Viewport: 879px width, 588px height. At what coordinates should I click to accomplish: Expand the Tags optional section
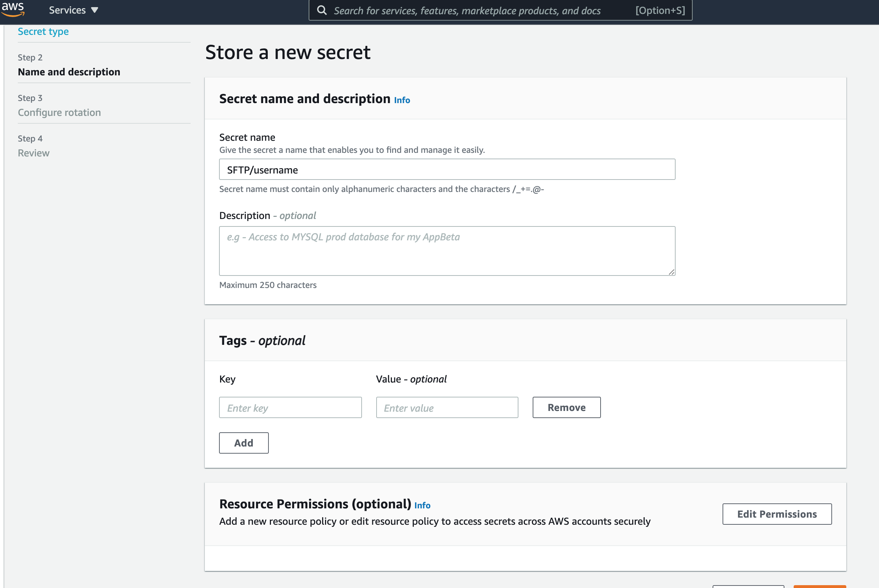tap(262, 340)
